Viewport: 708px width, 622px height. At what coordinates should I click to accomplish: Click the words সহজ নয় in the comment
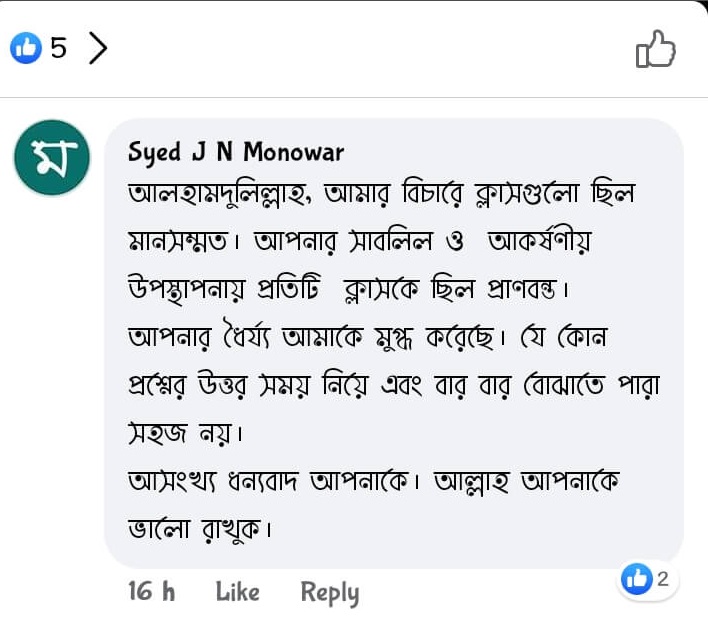click(181, 433)
